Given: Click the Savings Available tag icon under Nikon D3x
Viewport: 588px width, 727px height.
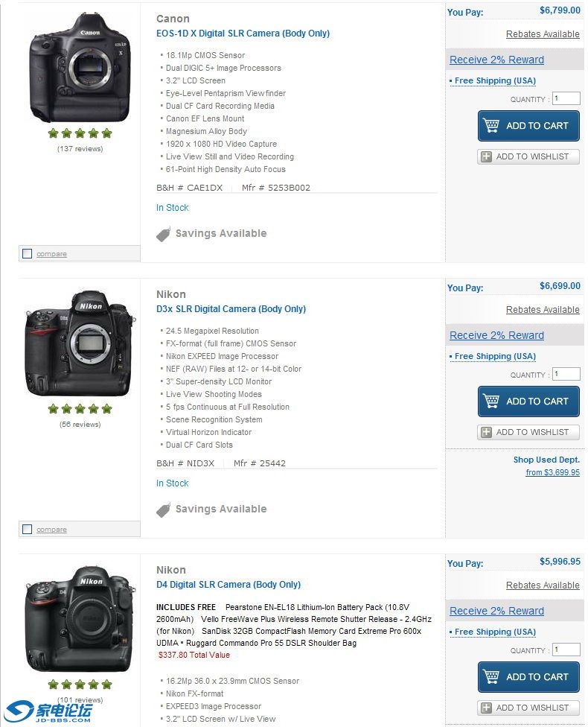Looking at the screenshot, I should (163, 509).
